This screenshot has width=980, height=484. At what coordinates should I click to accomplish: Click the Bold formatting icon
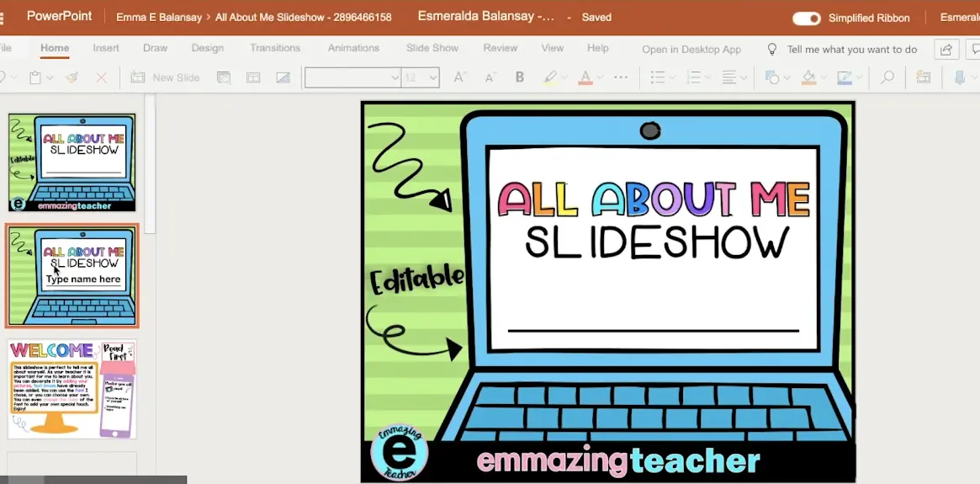pos(520,77)
